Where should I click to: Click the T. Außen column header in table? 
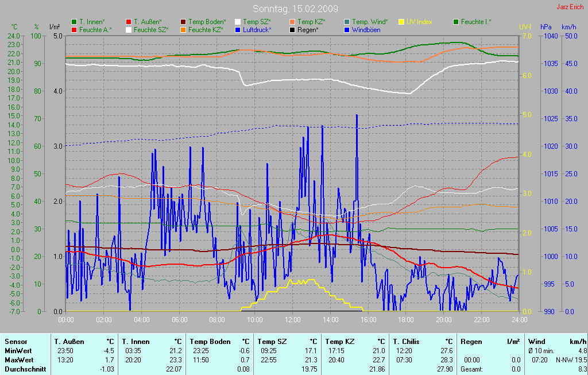pyautogui.click(x=69, y=342)
